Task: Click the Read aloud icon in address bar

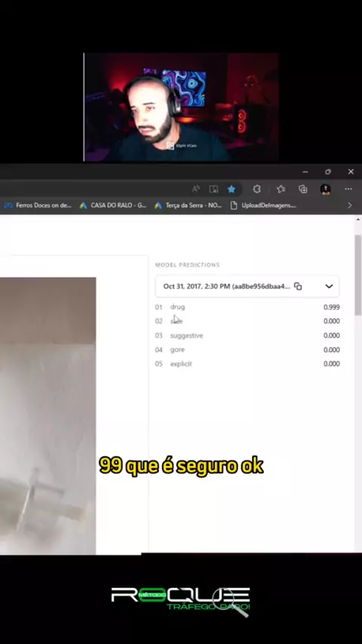Action: click(196, 189)
